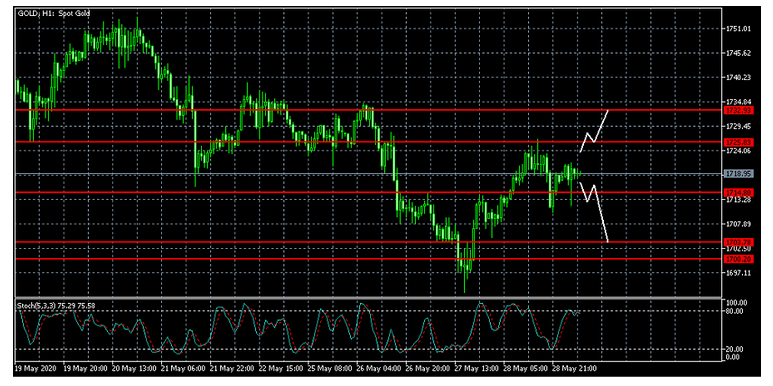Click the 1724.06 price axis label
The width and height of the screenshot is (773, 386).
(x=738, y=151)
